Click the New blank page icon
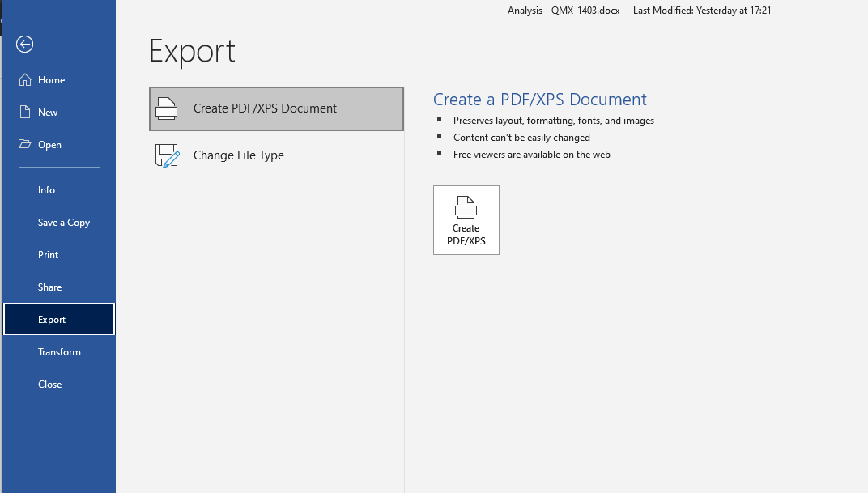 coord(25,112)
